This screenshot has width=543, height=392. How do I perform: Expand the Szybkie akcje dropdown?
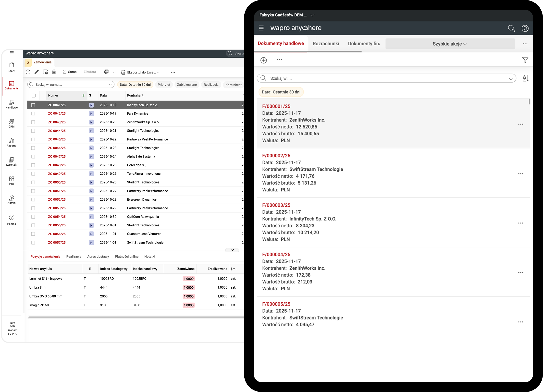pyautogui.click(x=450, y=44)
